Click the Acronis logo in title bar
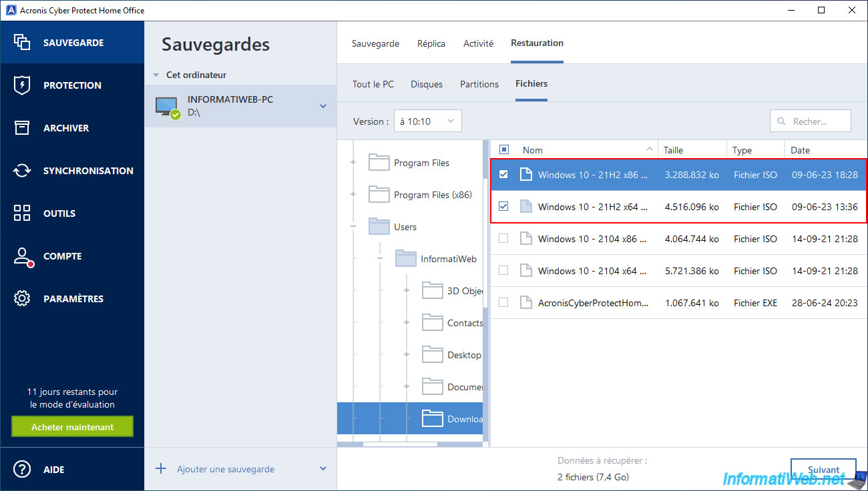The height and width of the screenshot is (491, 868). coord(10,10)
